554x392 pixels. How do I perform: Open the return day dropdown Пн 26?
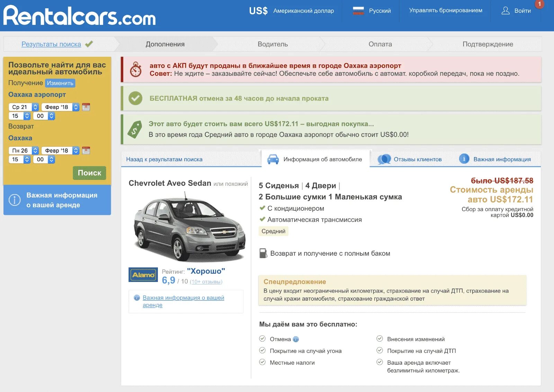(x=24, y=151)
